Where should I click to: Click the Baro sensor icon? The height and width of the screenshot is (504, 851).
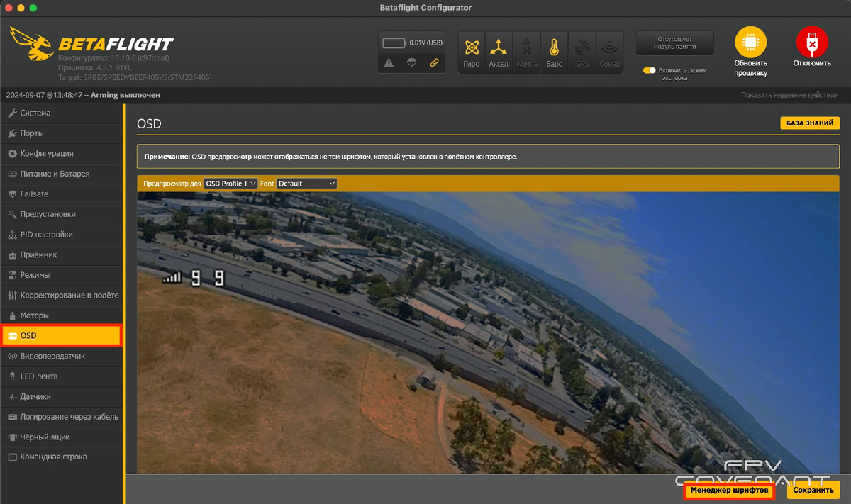click(554, 51)
